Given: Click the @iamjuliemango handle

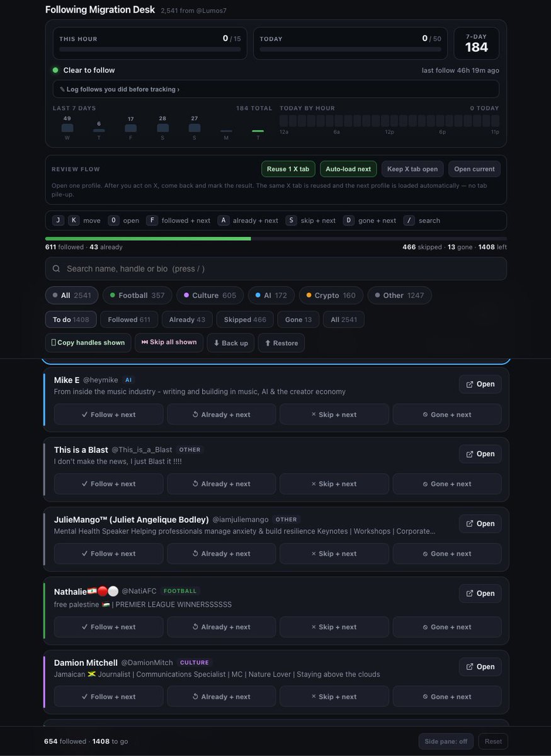Looking at the screenshot, I should [x=241, y=520].
